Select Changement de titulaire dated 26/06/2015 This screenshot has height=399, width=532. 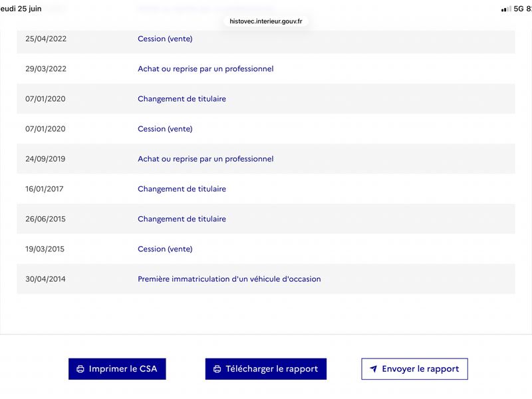[x=182, y=219]
